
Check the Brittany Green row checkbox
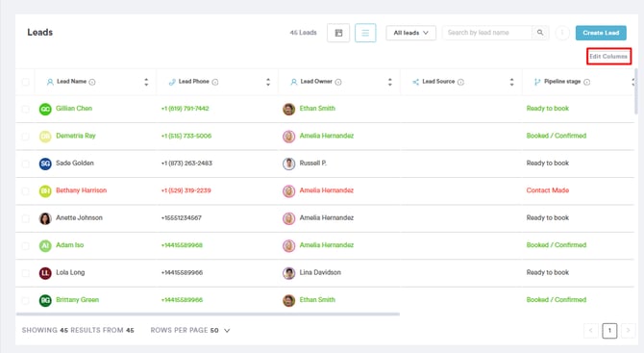point(25,300)
